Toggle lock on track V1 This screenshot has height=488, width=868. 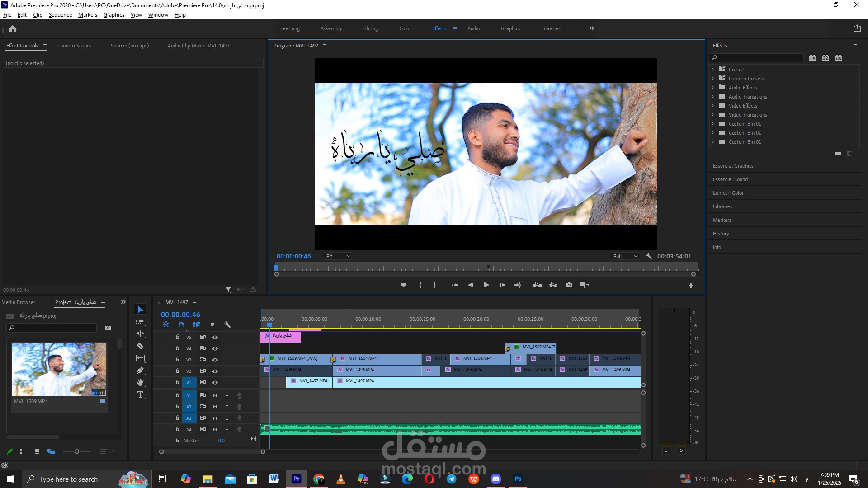(x=178, y=382)
